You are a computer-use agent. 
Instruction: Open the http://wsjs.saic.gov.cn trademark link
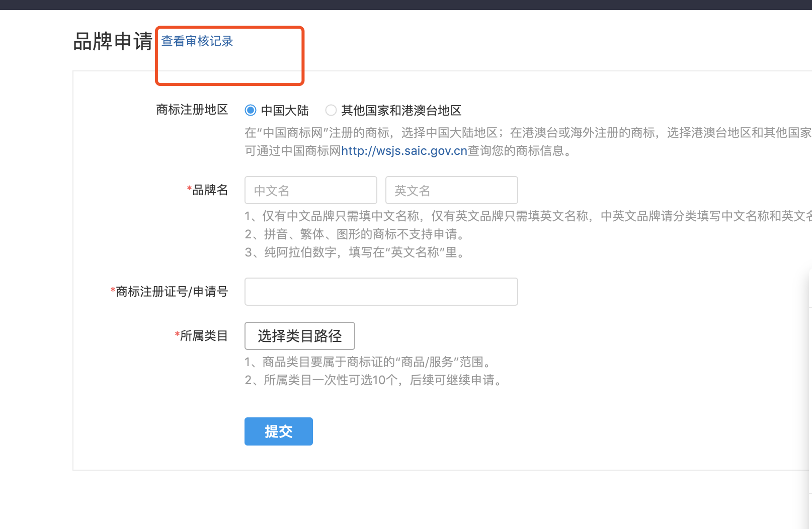tap(404, 151)
